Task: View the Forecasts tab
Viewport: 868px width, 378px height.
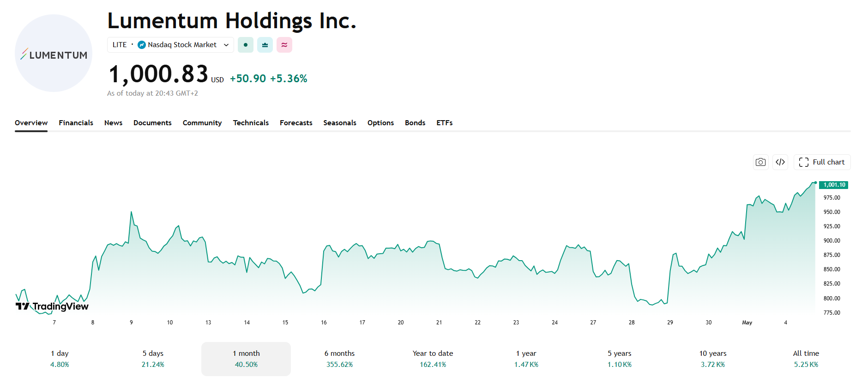Action: (x=296, y=123)
